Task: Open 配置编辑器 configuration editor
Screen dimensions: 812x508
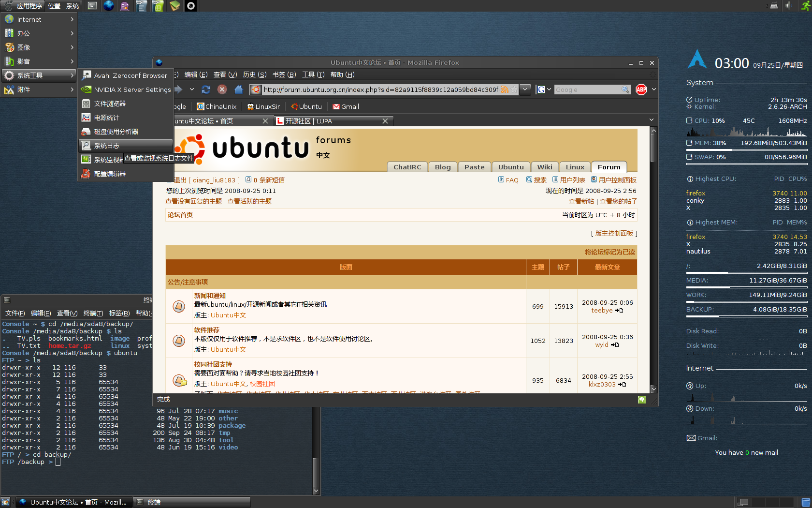Action: pyautogui.click(x=126, y=174)
